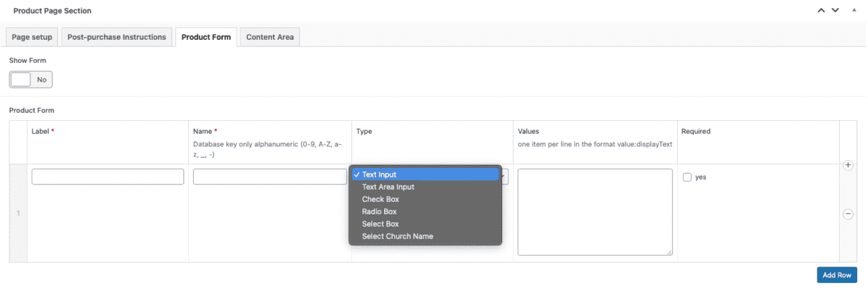Select Text Input in Type dropdown
This screenshot has width=868, height=291.
pos(425,174)
